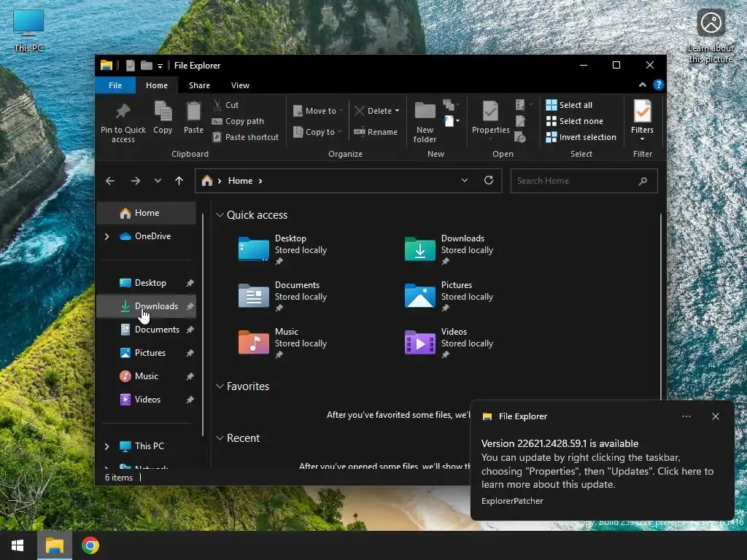
Task: Click File Explorer taskbar icon
Action: [x=54, y=545]
